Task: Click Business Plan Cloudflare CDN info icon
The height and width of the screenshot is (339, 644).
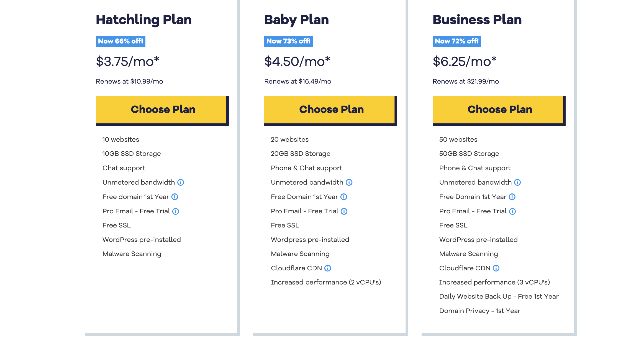Action: [496, 268]
